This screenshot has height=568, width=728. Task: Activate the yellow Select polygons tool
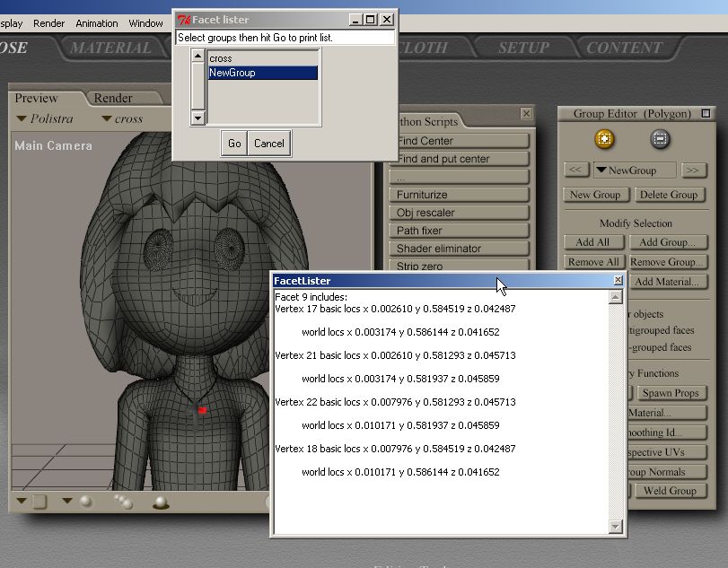point(604,139)
